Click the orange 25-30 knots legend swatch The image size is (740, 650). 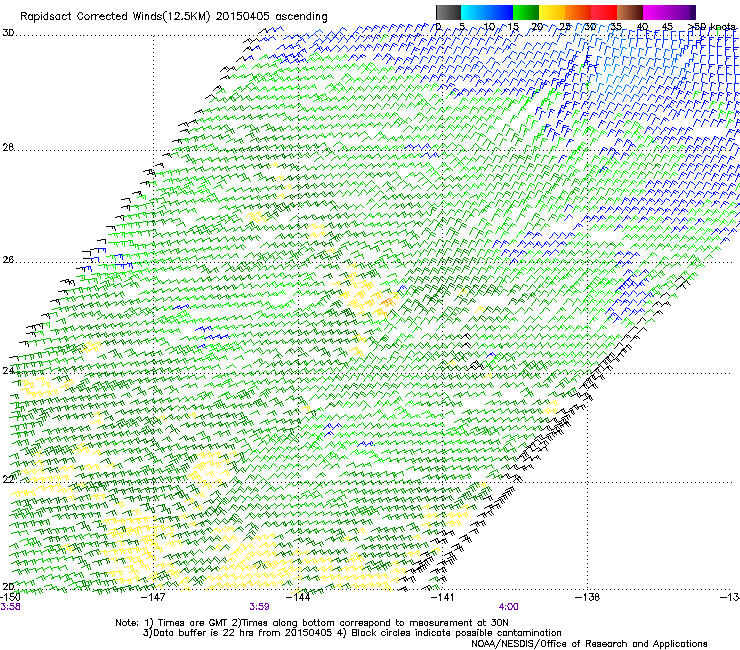(578, 12)
